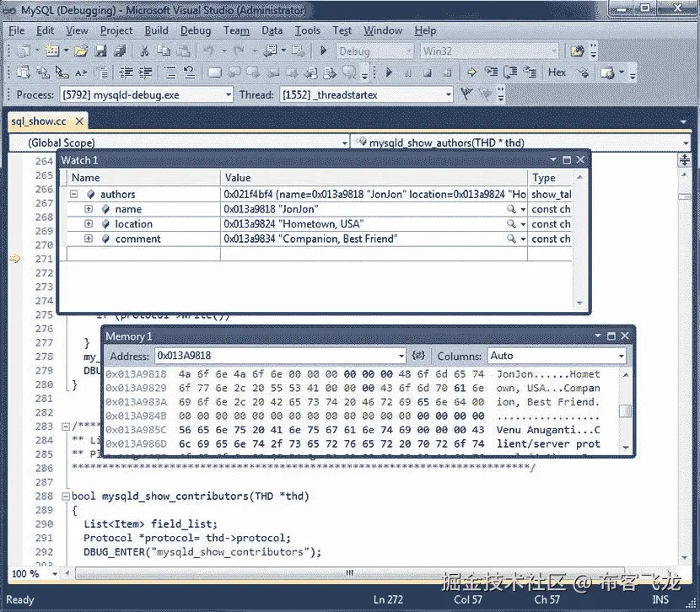Toggle the flag threads icon
Viewport: 700px width, 612px height.
tap(466, 94)
